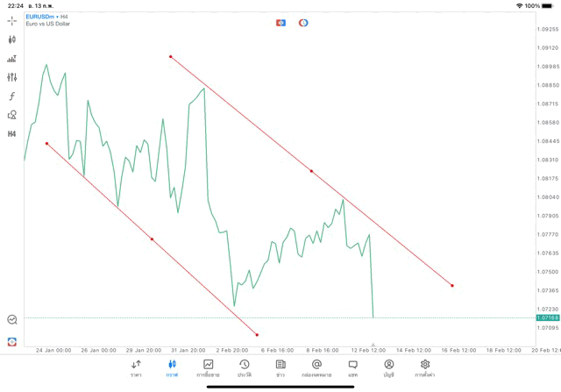Select the lower red trendline's midpoint handle
The height and width of the screenshot is (392, 561).
point(152,239)
